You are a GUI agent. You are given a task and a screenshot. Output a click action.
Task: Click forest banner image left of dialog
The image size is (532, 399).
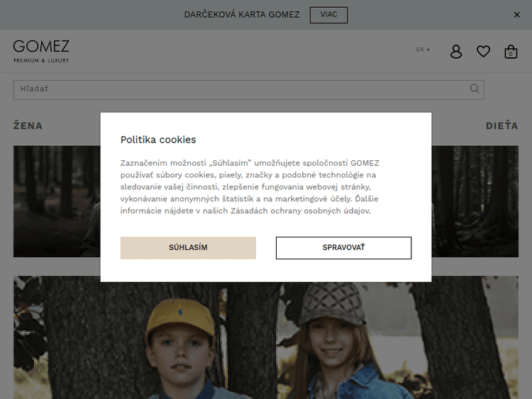pos(57,201)
